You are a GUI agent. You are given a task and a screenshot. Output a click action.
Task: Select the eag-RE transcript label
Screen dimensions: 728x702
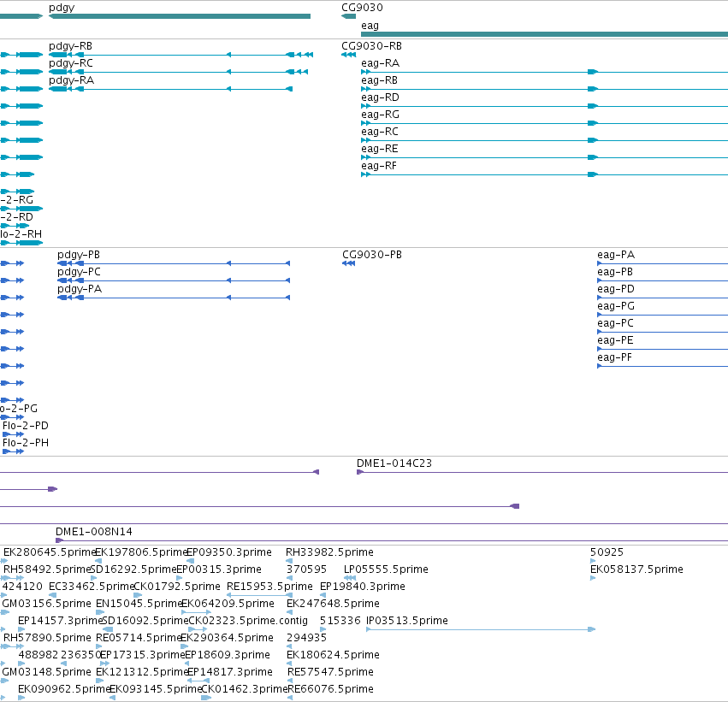pyautogui.click(x=379, y=149)
